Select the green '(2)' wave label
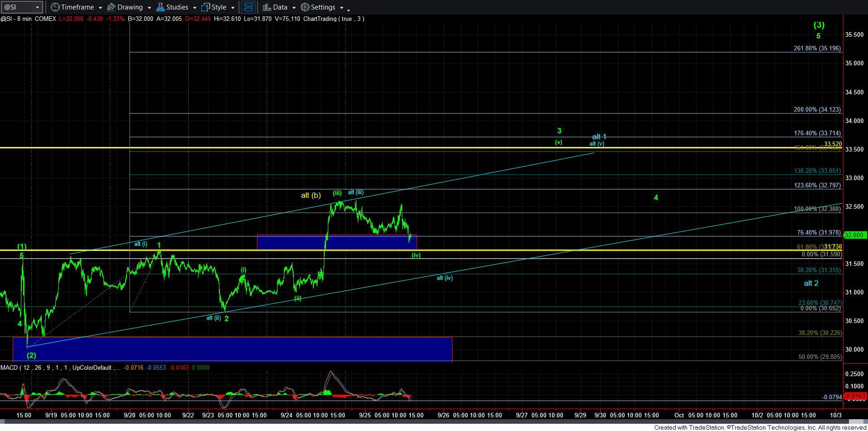868x431 pixels. coord(31,355)
